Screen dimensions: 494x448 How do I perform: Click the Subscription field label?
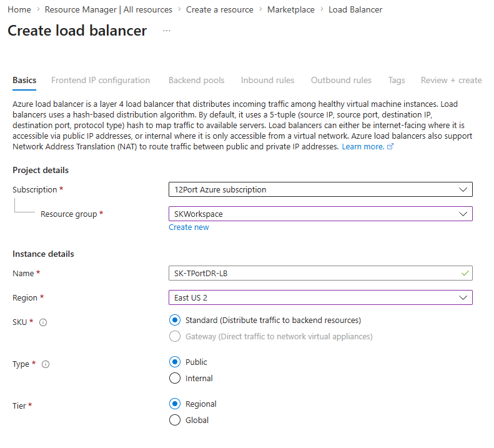34,189
